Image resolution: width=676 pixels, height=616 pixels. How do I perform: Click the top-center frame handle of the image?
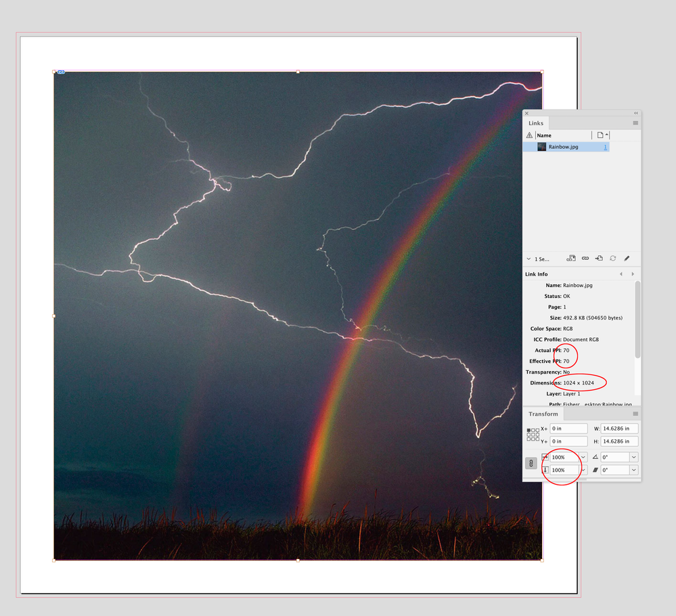(x=298, y=72)
